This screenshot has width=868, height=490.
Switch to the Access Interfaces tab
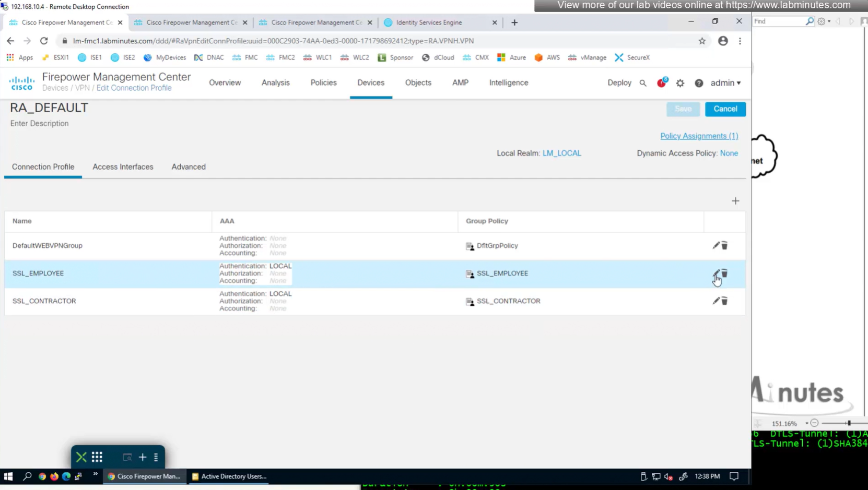tap(123, 167)
